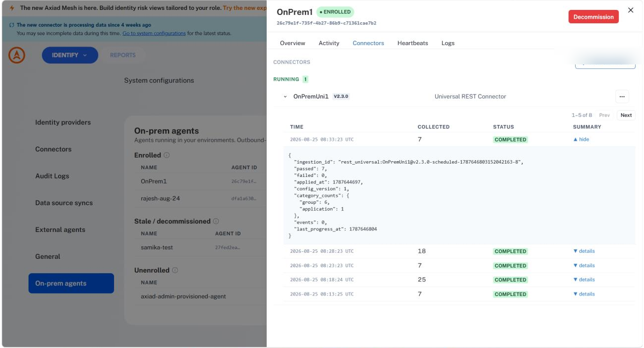Open the REPORTS menu
644x348 pixels.
123,55
